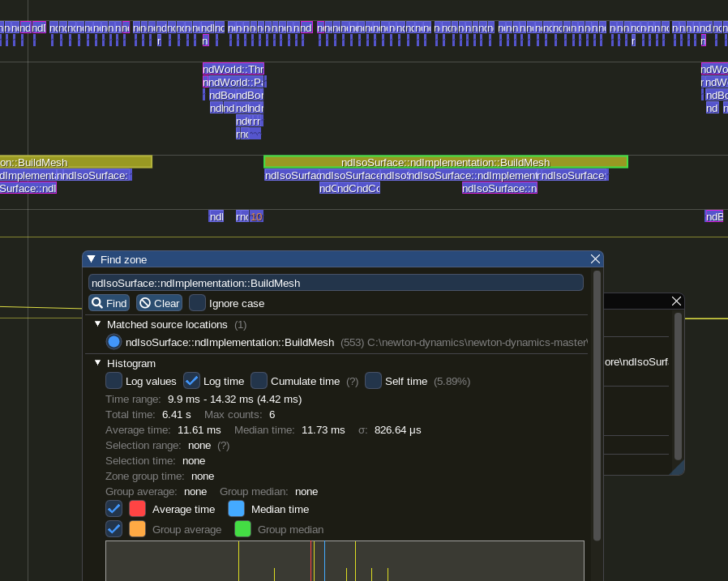Close the partially hidden window behind Find zone
The height and width of the screenshot is (581, 728).
pos(677,301)
